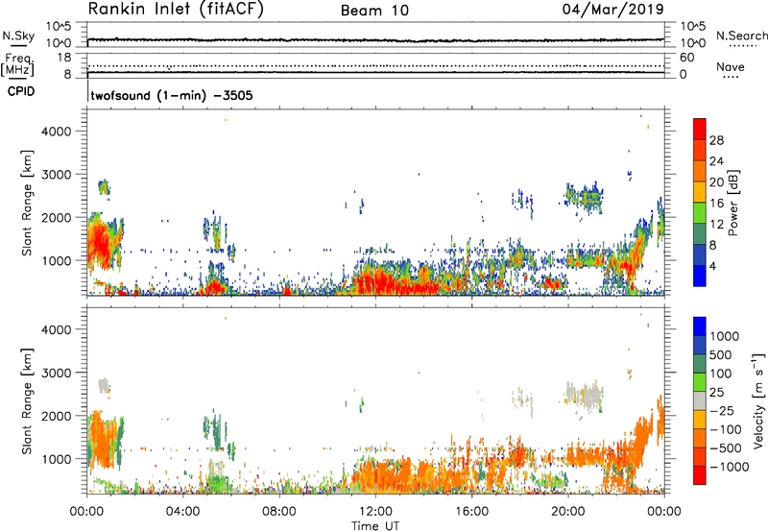Click the "Rankin Inlet (fitACF)" title

[176, 10]
